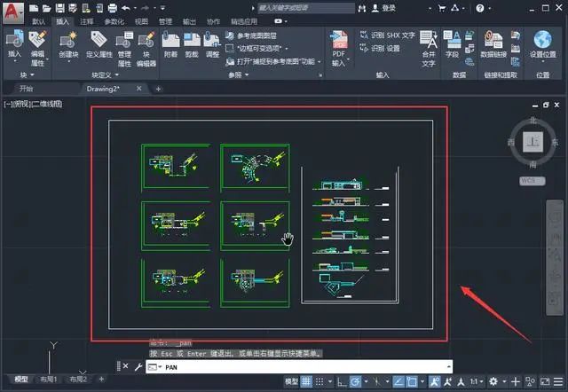Switch to the 参数化 ribbon tab
The height and width of the screenshot is (392, 568).
tap(114, 21)
